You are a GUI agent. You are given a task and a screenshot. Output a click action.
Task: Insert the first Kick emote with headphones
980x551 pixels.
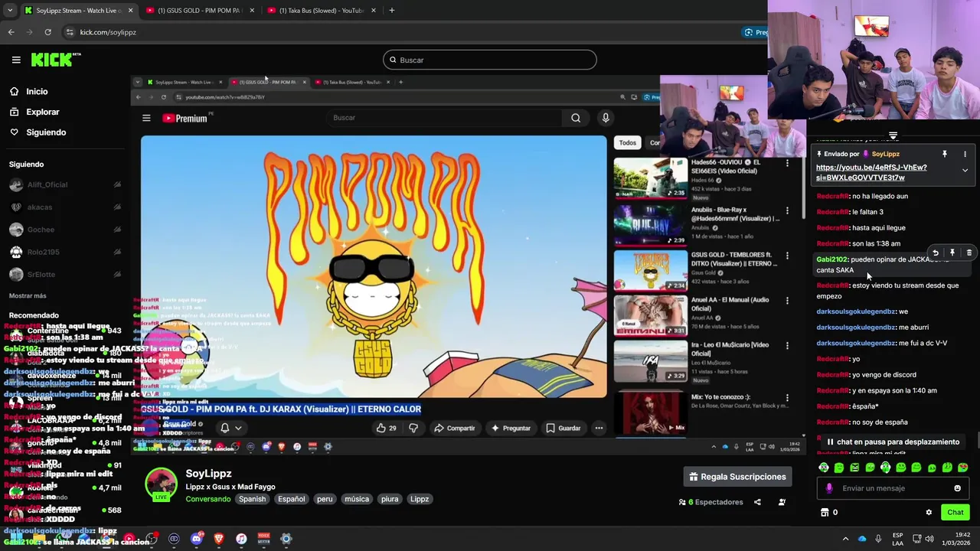point(824,468)
